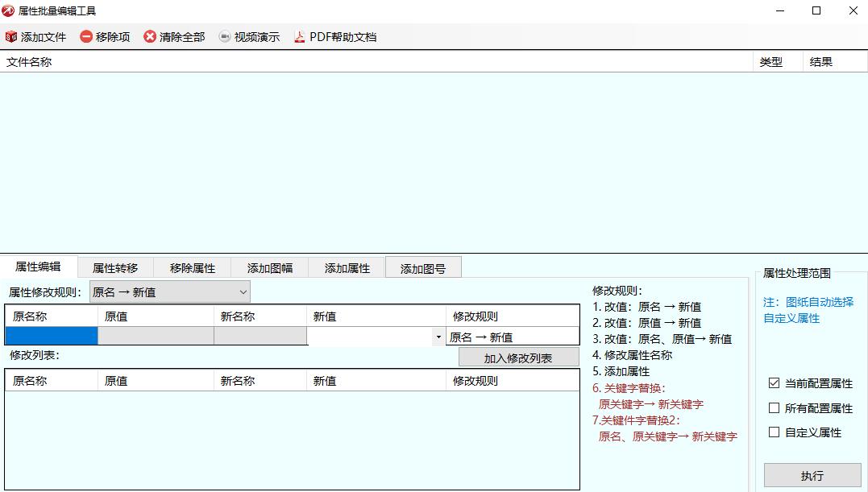Image resolution: width=868 pixels, height=492 pixels.
Task: Check the 所有配置属性 checkbox
Action: [x=775, y=408]
